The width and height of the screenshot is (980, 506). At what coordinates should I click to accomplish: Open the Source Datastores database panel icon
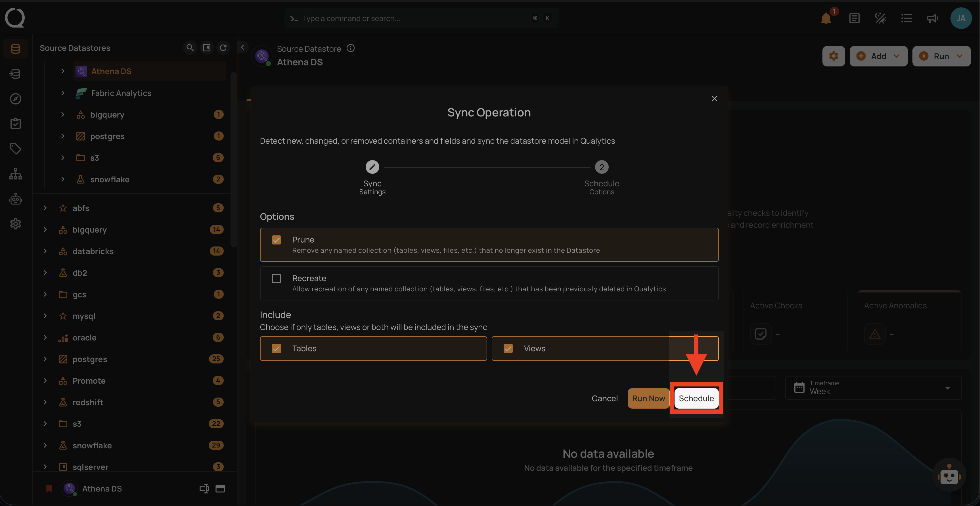15,49
